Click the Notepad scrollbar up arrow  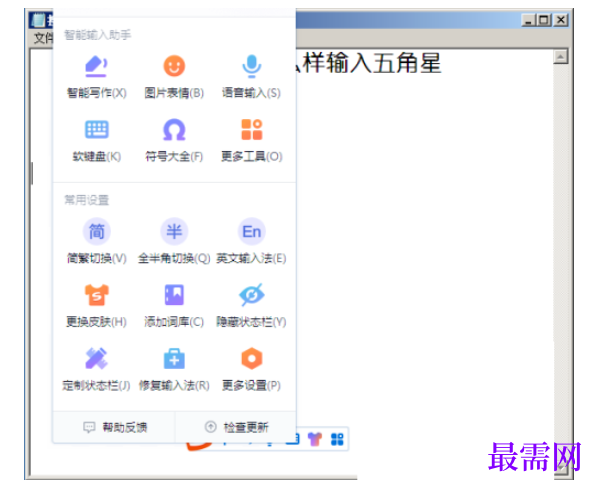point(561,57)
